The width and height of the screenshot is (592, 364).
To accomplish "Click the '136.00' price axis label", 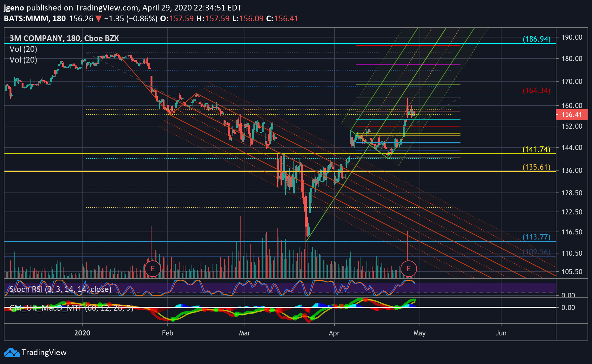I will coord(572,170).
